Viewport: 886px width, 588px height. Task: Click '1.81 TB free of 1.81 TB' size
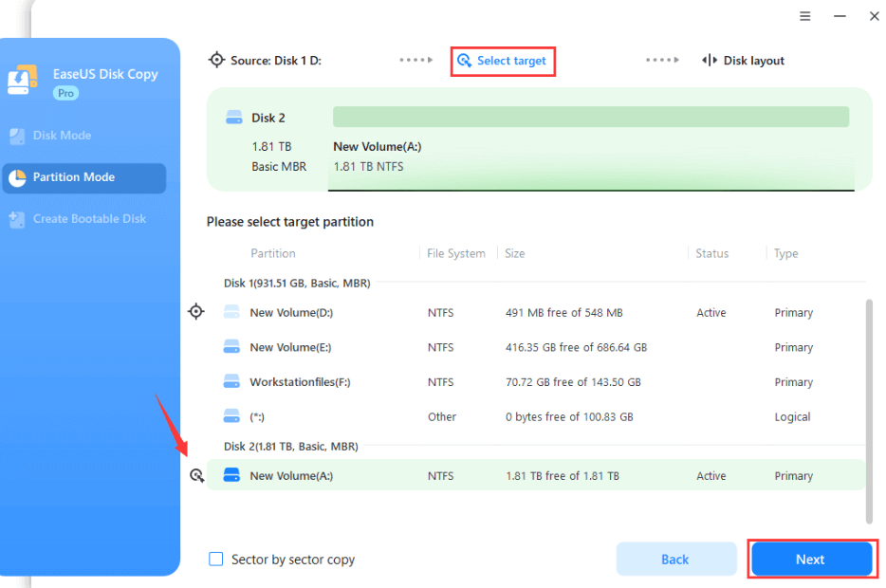coord(563,475)
